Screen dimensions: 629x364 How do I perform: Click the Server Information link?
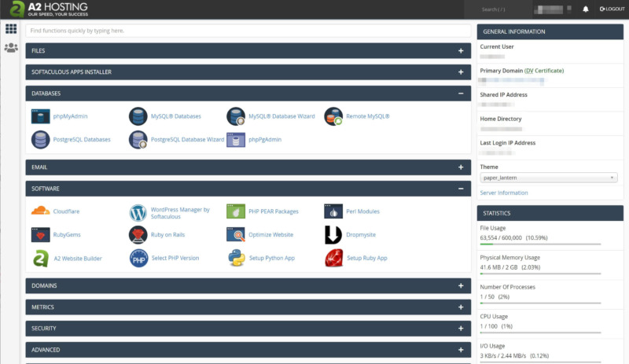tap(504, 193)
